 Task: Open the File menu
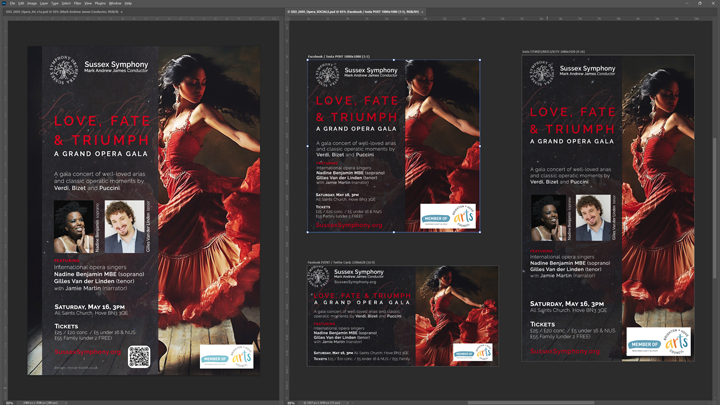click(13, 3)
